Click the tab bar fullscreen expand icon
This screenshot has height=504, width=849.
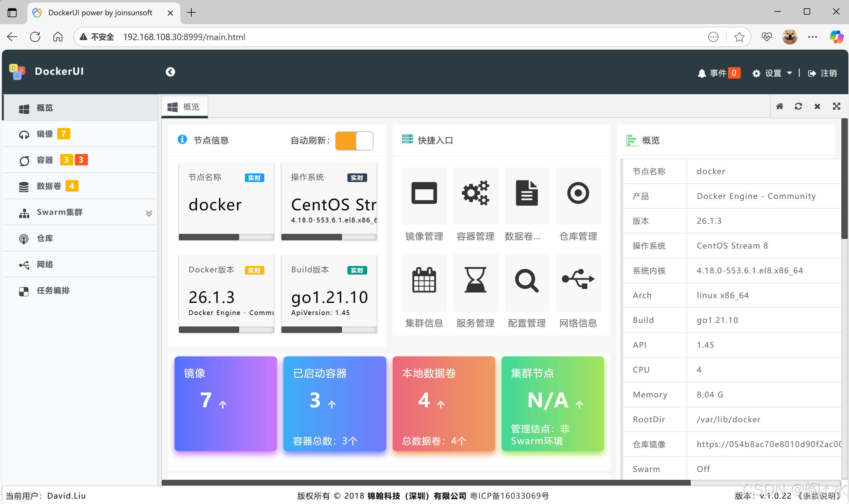[x=837, y=107]
